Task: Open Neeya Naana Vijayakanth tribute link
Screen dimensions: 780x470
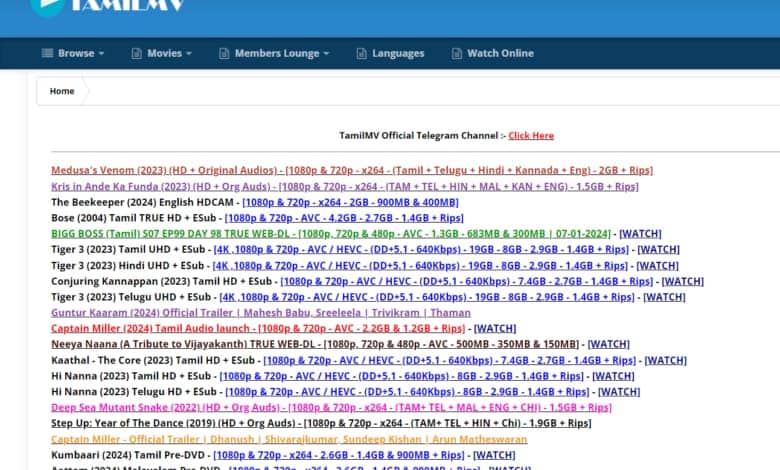Action: point(315,344)
